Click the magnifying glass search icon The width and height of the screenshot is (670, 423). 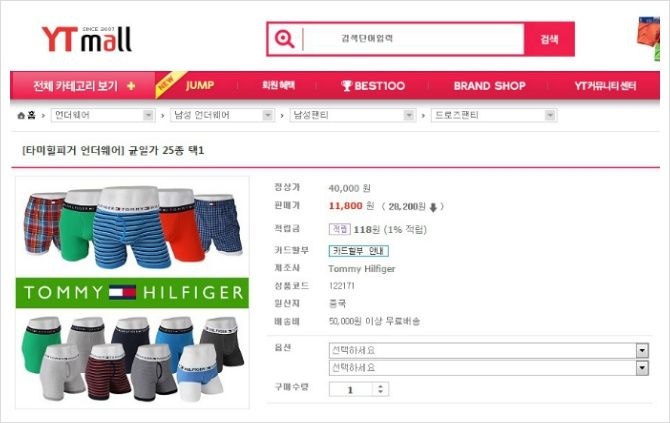285,39
